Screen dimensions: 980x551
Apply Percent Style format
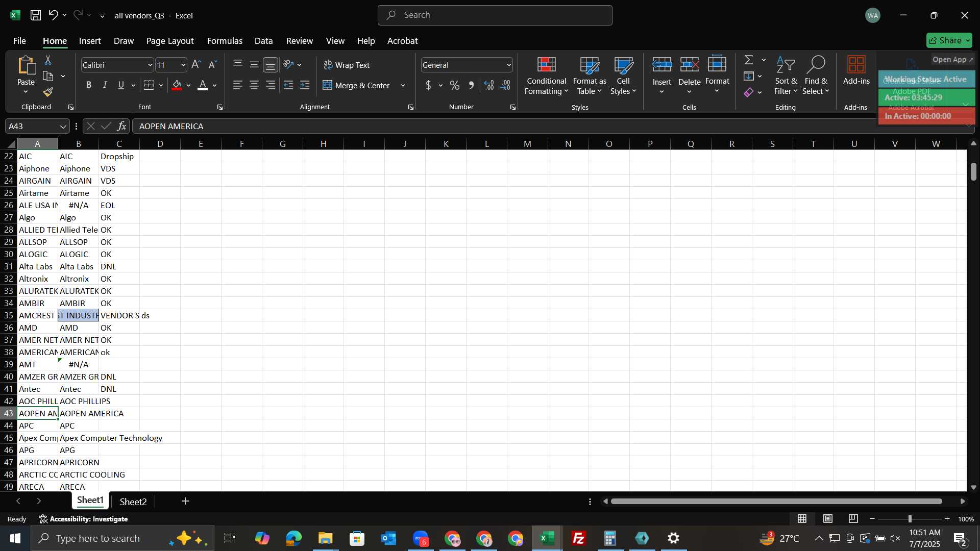[455, 85]
